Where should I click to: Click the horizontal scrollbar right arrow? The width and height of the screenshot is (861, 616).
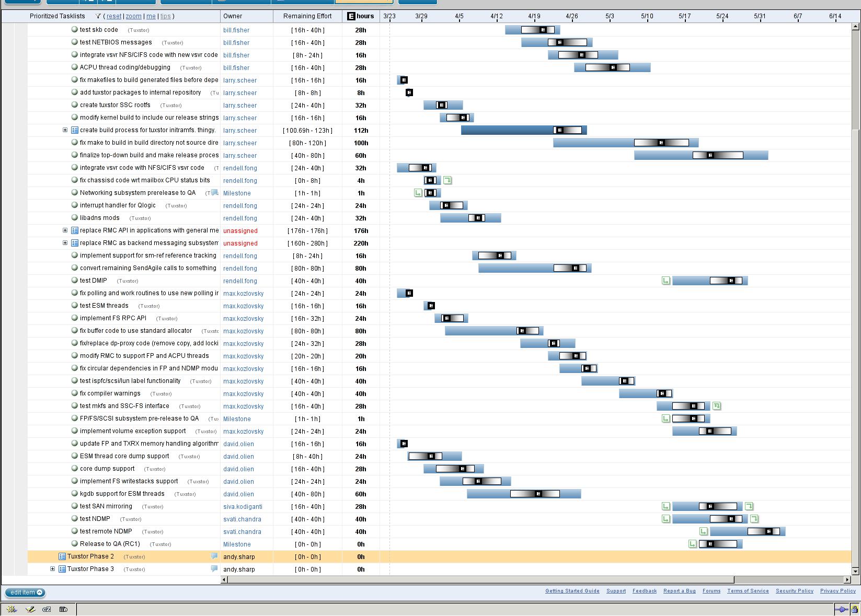847,579
